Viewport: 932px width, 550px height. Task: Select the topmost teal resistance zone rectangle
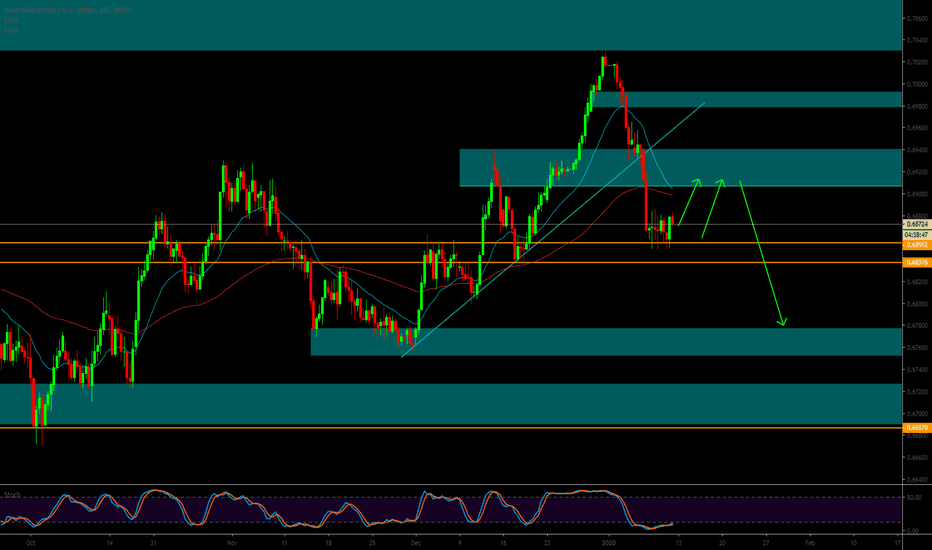pos(450,25)
